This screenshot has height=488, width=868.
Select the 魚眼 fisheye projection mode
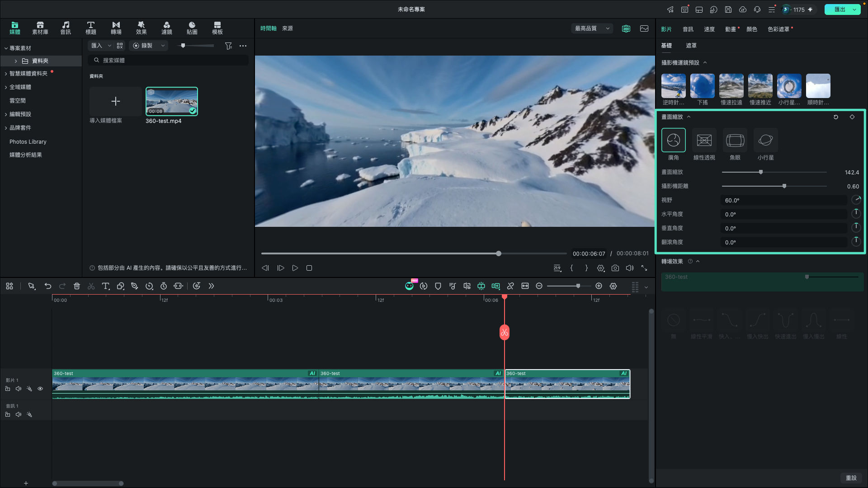pos(735,140)
